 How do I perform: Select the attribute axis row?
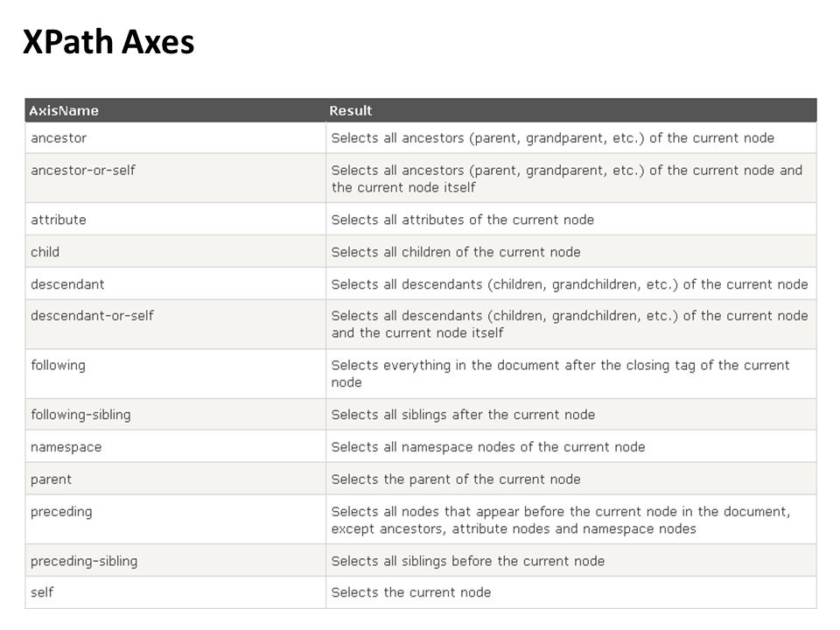point(421,219)
